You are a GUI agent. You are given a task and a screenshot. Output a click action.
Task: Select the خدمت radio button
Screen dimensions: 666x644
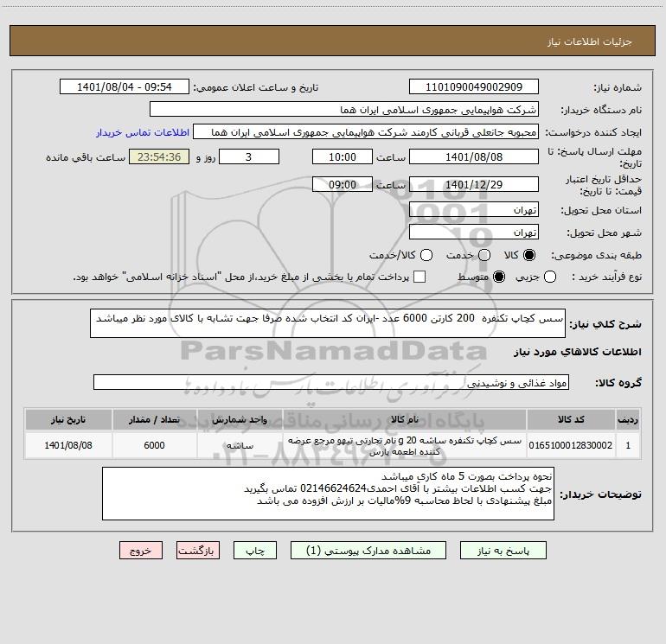pos(484,255)
